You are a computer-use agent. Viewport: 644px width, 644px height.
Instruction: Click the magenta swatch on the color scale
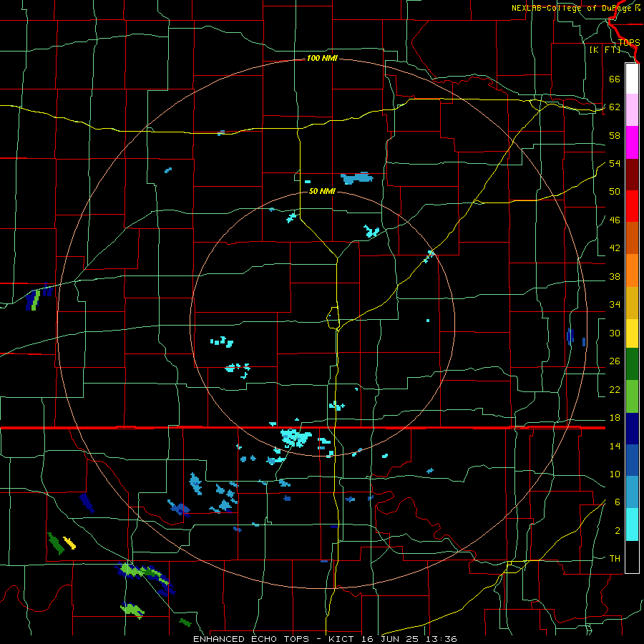pyautogui.click(x=632, y=142)
